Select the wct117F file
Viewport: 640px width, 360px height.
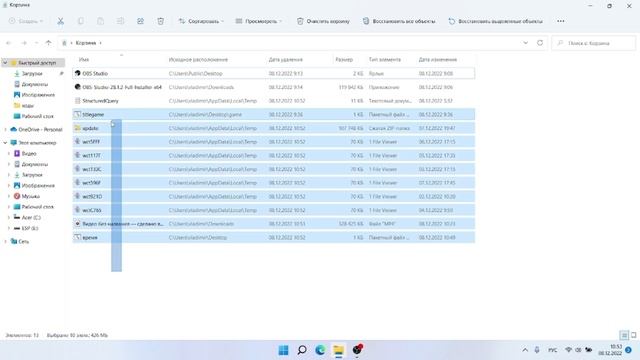point(273,156)
